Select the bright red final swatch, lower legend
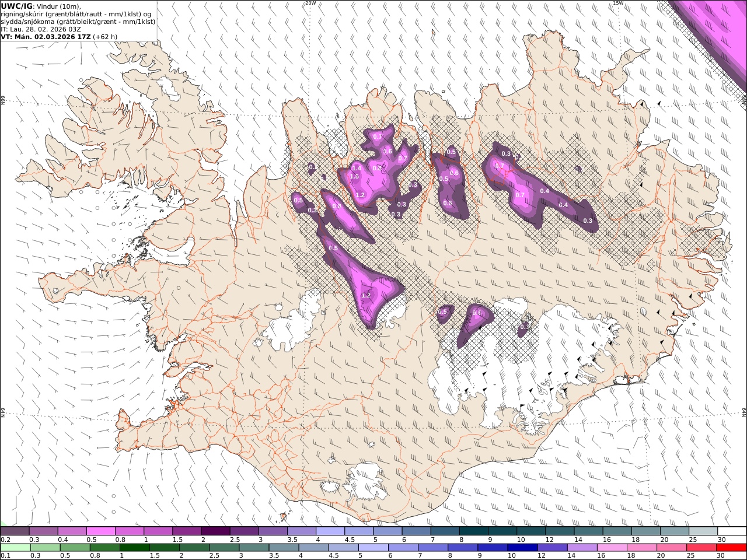The height and width of the screenshot is (560, 747). coord(731,548)
